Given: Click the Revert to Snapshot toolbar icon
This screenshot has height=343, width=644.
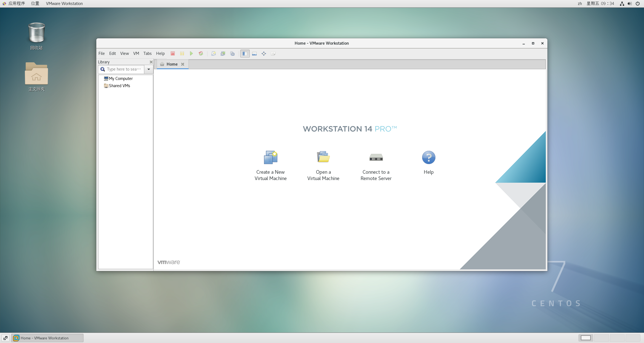Looking at the screenshot, I should click(x=223, y=53).
